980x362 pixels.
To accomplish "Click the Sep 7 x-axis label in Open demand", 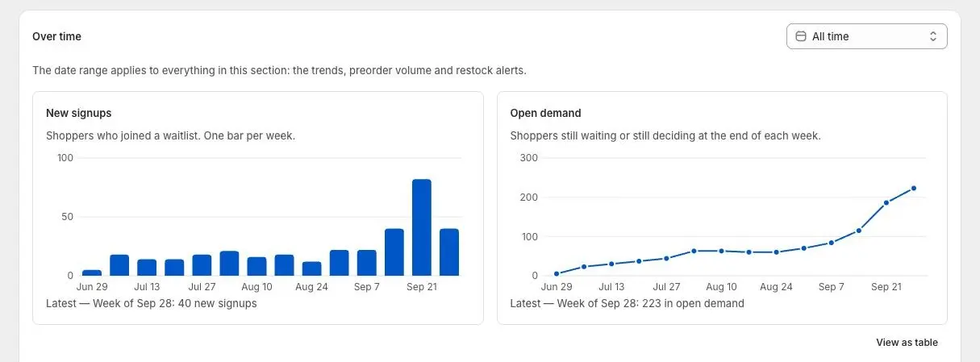I will 832,286.
